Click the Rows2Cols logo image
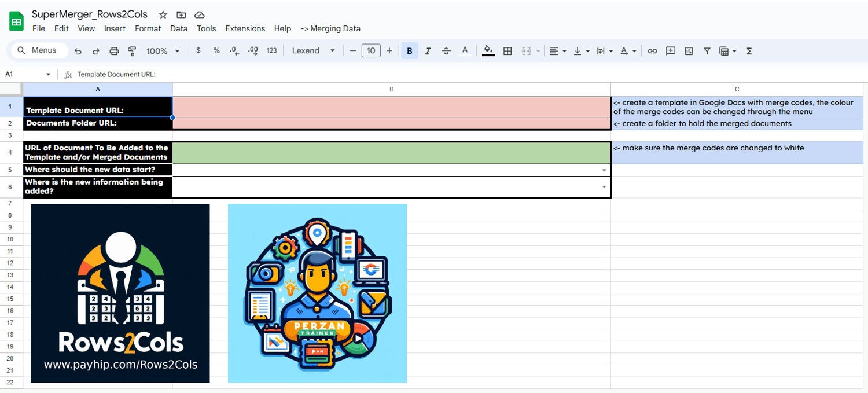Screen dimensions: 868x393 click(120, 293)
